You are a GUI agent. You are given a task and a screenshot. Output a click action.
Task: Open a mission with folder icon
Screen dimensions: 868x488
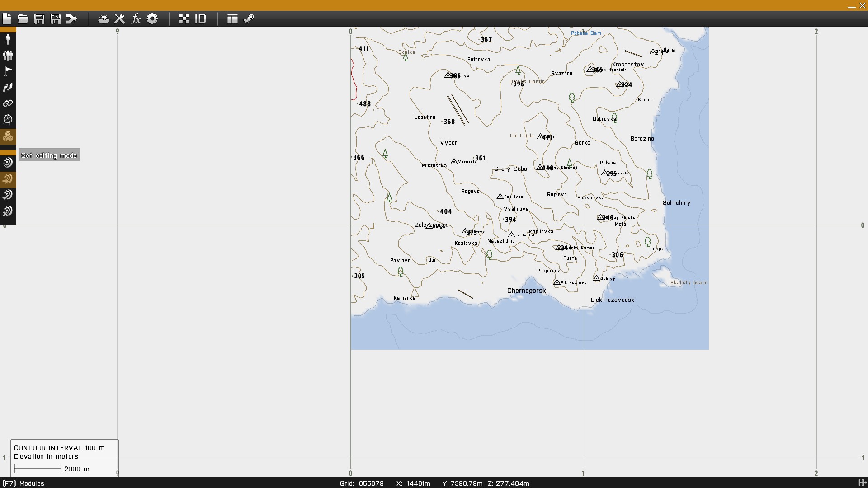point(23,19)
